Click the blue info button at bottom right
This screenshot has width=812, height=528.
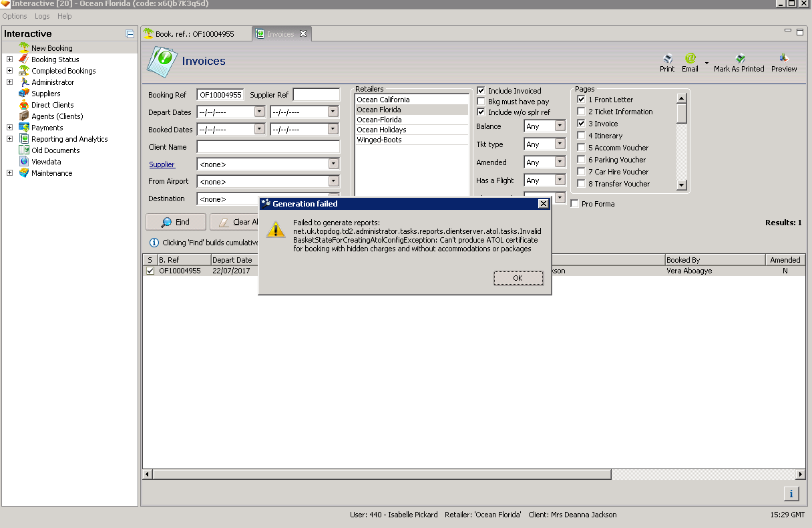point(791,494)
